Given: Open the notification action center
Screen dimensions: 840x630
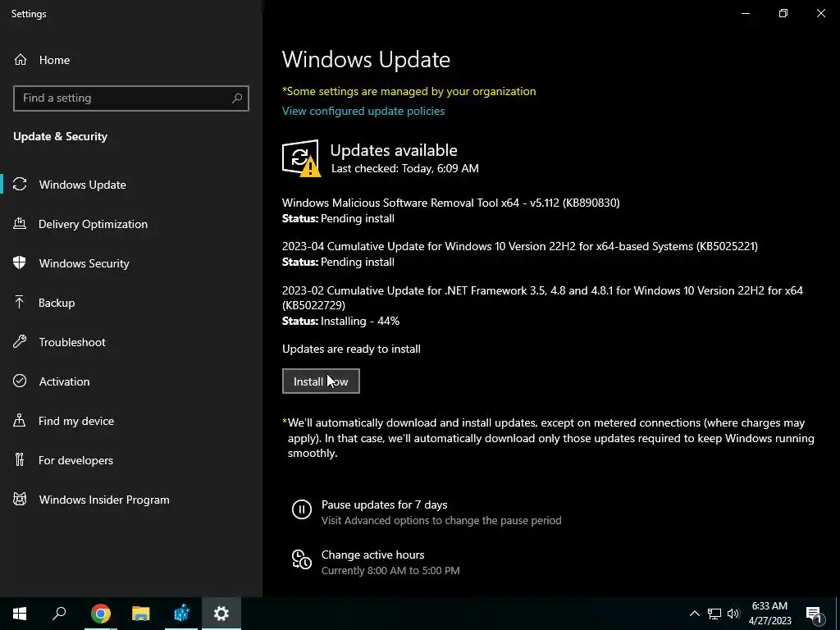Looking at the screenshot, I should tap(813, 614).
